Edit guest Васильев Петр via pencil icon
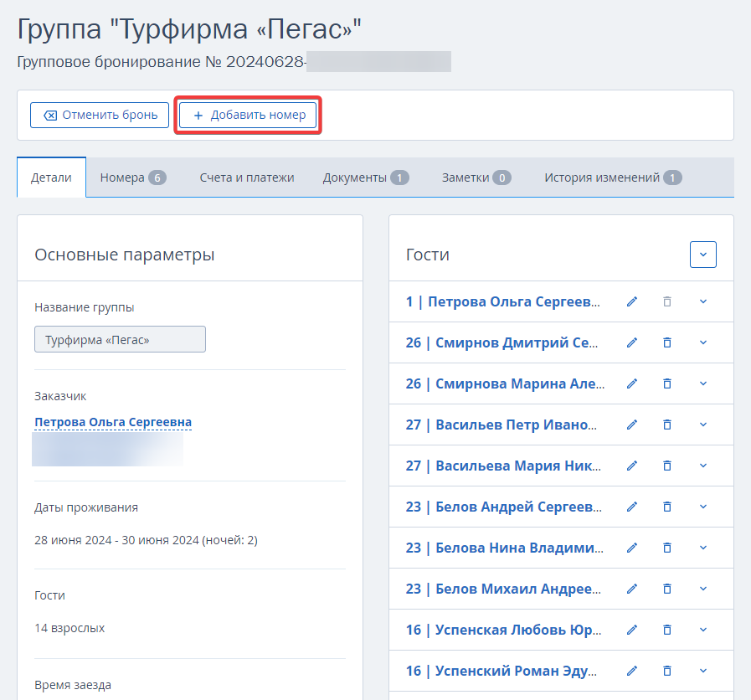 pyautogui.click(x=632, y=425)
